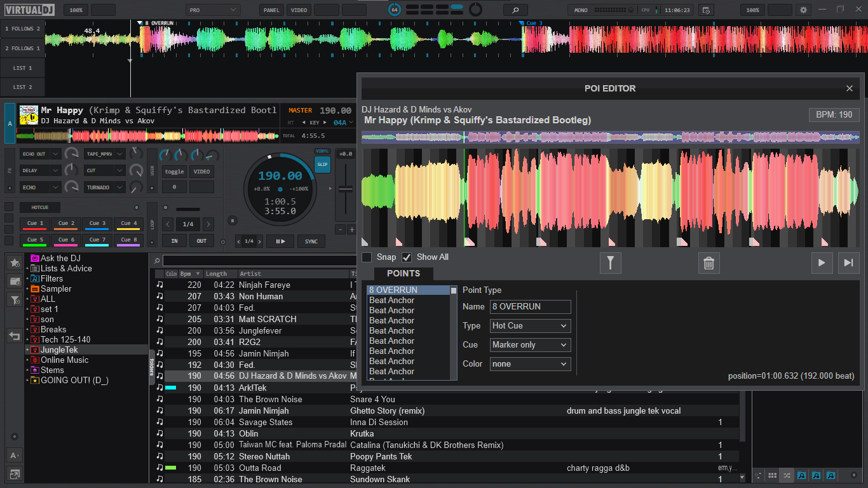This screenshot has height=488, width=868.
Task: Select Online Music in browser tree
Action: [x=64, y=360]
